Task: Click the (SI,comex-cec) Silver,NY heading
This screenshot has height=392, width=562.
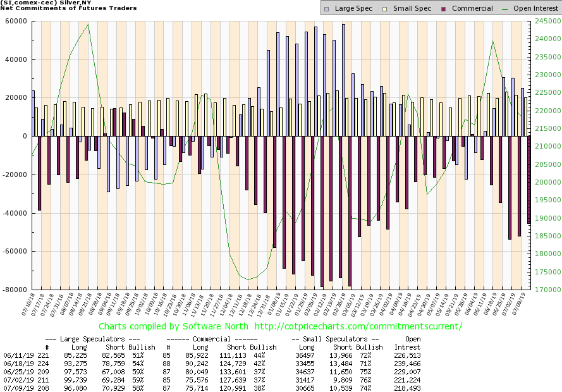Action: (x=36, y=3)
